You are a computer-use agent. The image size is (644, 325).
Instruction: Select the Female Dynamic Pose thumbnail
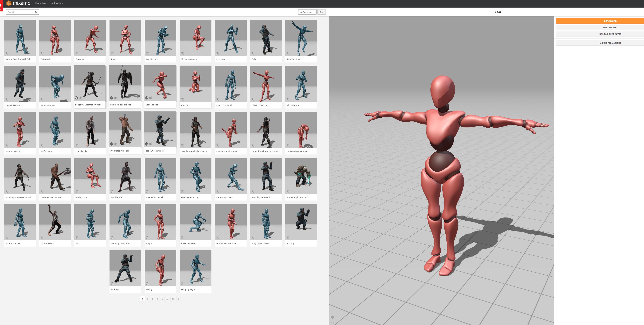click(x=301, y=130)
